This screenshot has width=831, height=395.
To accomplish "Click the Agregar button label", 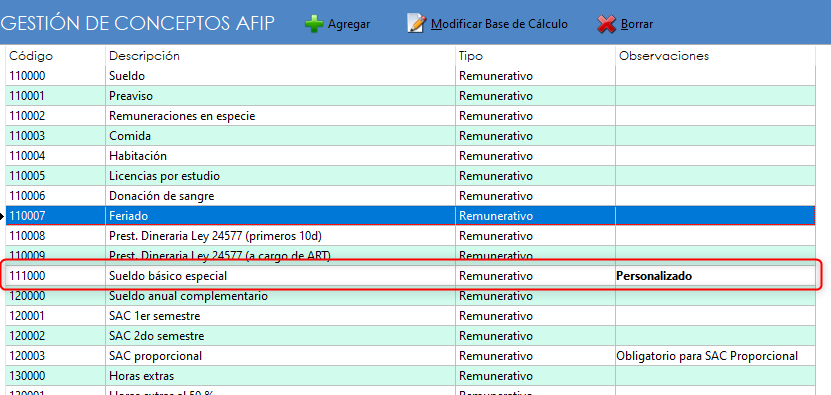I will 349,24.
